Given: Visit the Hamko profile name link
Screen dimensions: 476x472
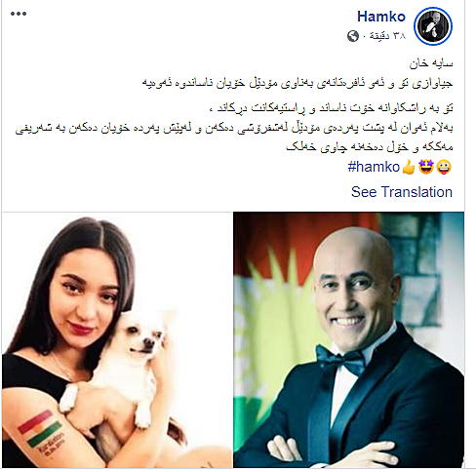Looking at the screenshot, I should (381, 17).
